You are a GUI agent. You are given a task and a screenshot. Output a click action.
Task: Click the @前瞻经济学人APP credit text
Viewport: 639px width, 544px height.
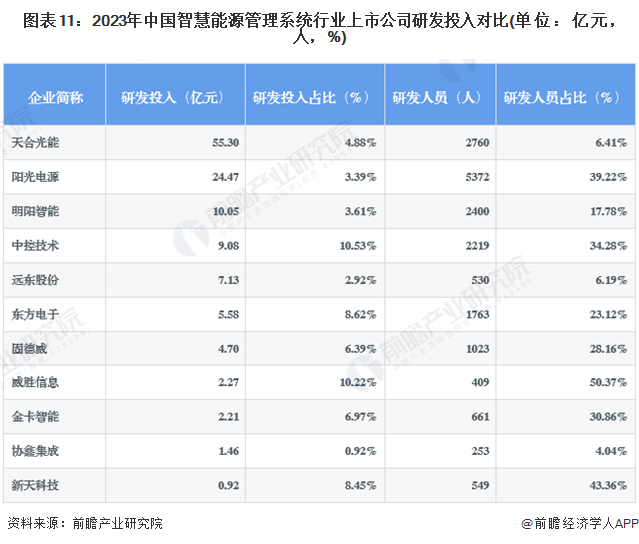[580, 523]
